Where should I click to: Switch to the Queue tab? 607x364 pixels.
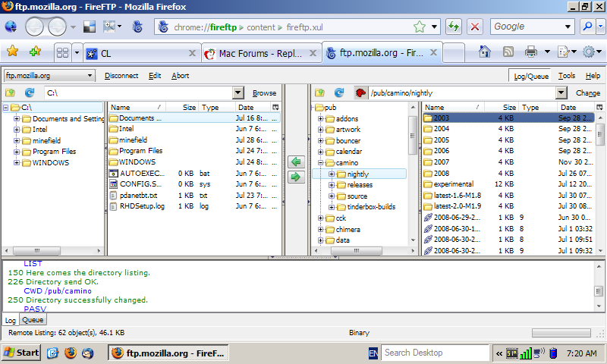click(33, 319)
